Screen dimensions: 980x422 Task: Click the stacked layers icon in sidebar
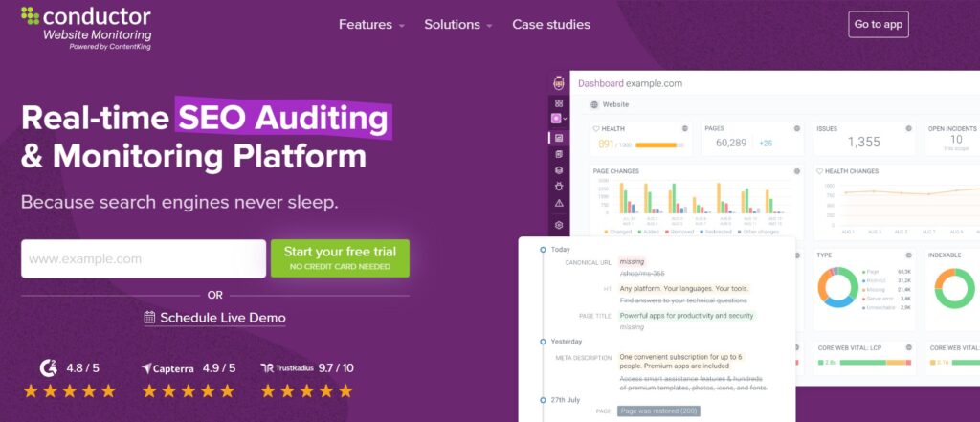[x=559, y=169]
